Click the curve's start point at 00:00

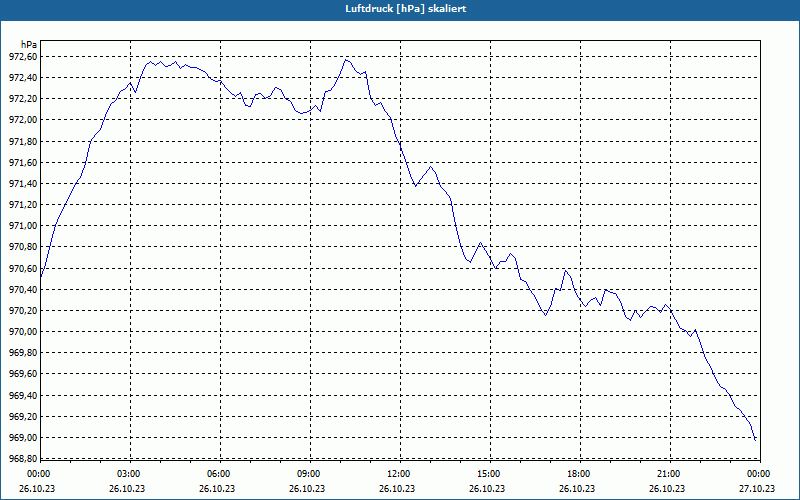[41, 278]
